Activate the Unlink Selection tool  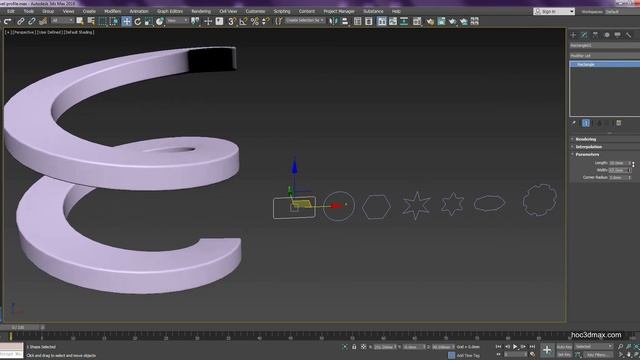click(x=31, y=21)
